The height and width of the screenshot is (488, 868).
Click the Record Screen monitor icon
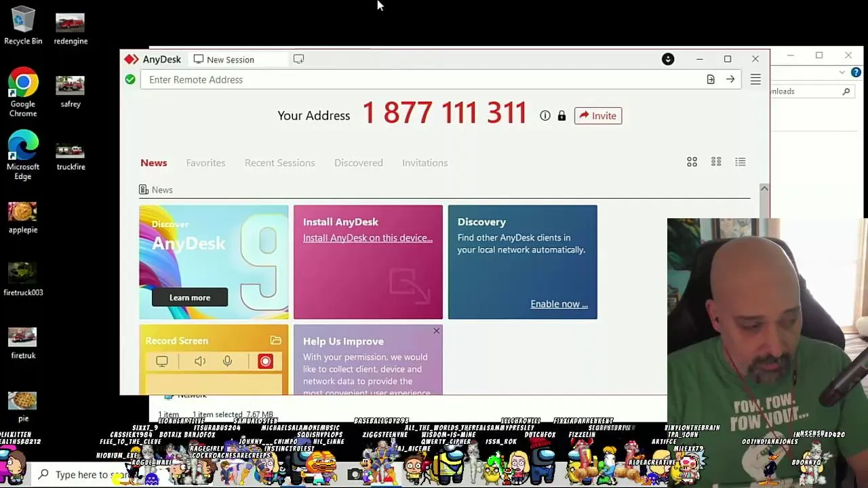tap(162, 361)
